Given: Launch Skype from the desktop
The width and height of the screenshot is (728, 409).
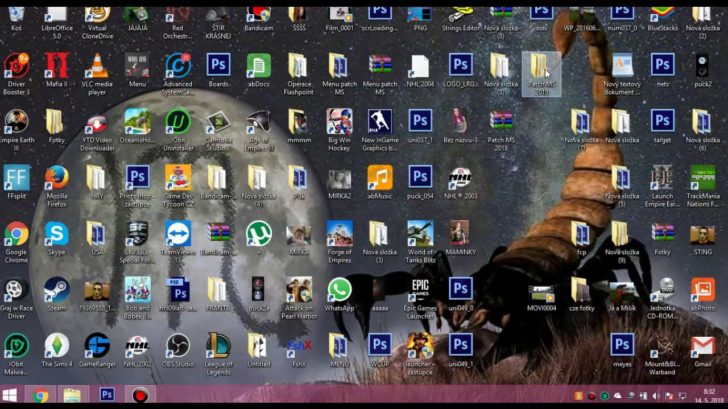Looking at the screenshot, I should point(56,235).
